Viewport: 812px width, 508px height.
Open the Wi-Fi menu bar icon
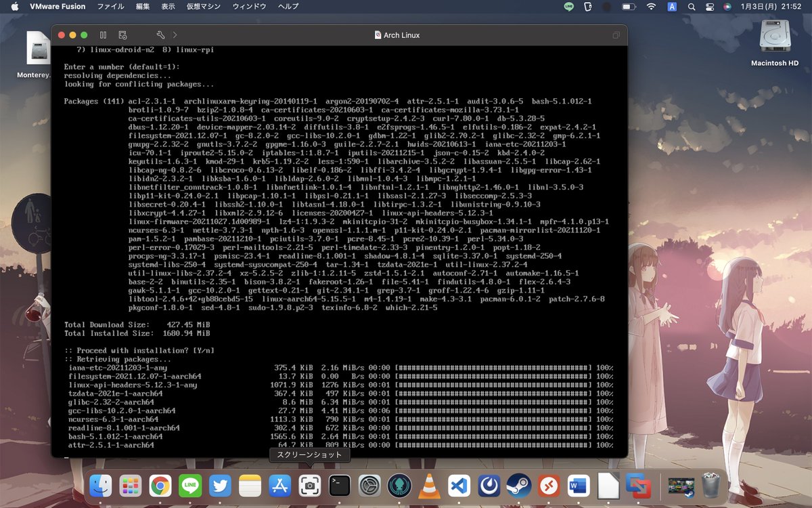point(651,7)
